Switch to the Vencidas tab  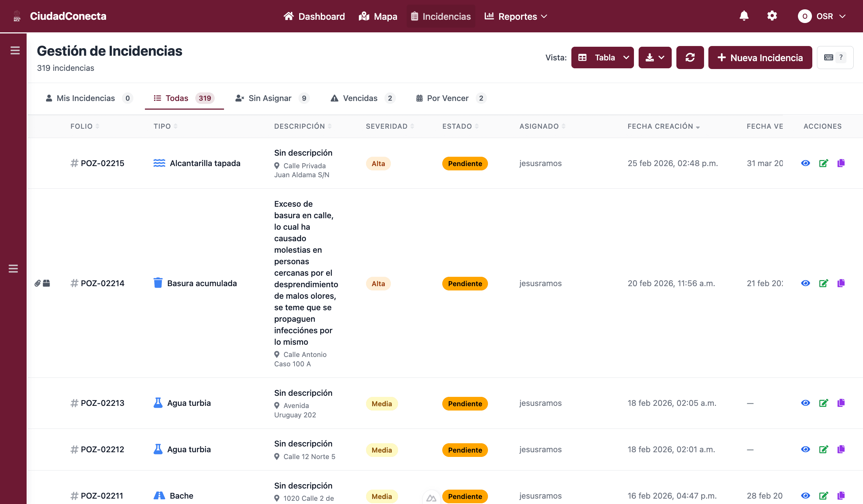pos(360,98)
